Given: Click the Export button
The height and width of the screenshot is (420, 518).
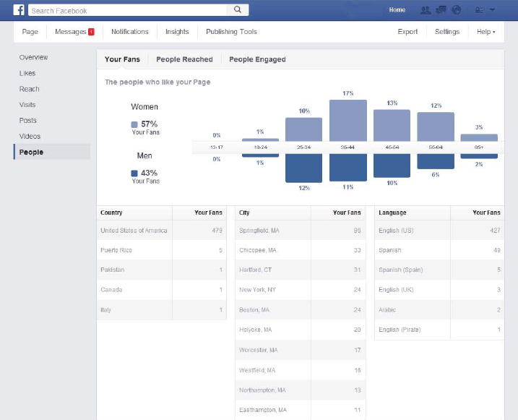Looking at the screenshot, I should point(407,32).
